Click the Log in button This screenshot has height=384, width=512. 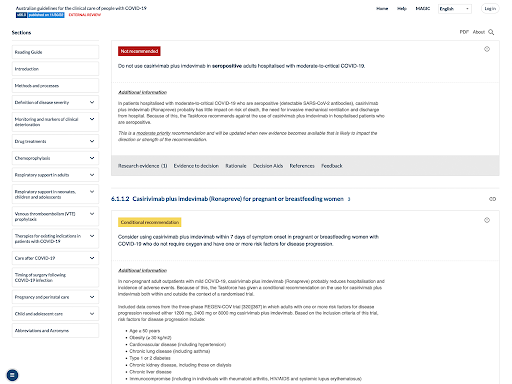click(x=490, y=9)
